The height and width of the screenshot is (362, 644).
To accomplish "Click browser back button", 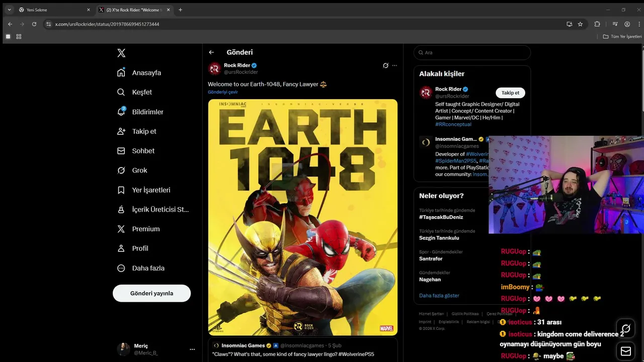I will [10, 24].
